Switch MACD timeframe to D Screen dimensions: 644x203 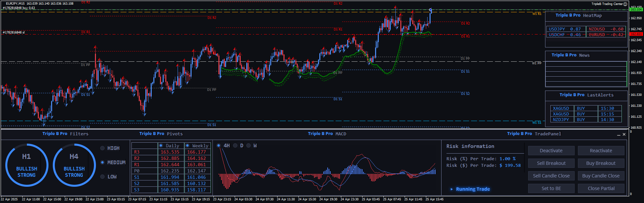[235, 146]
